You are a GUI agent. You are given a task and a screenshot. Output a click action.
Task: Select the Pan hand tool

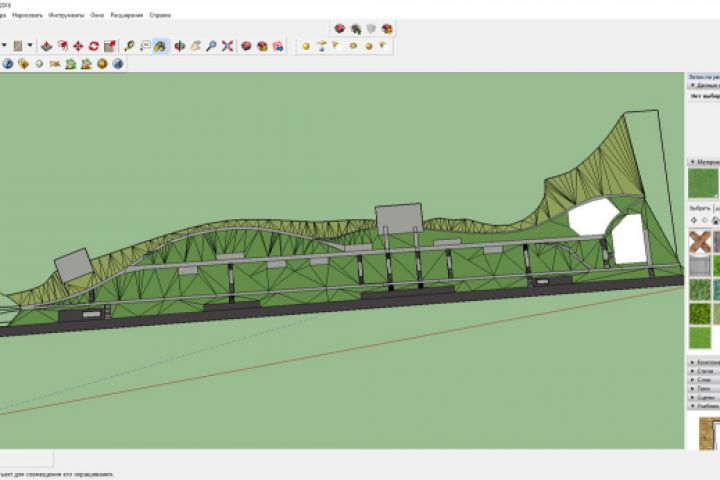click(196, 46)
